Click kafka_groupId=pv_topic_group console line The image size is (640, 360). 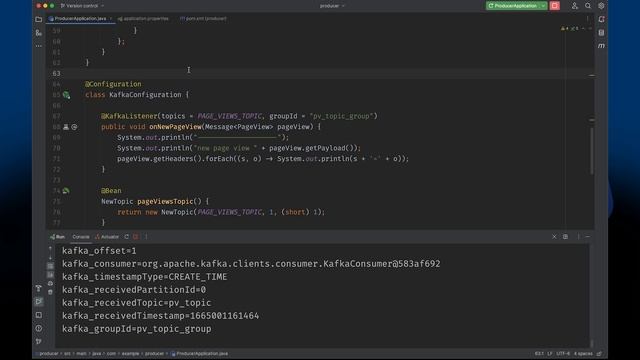(137, 329)
